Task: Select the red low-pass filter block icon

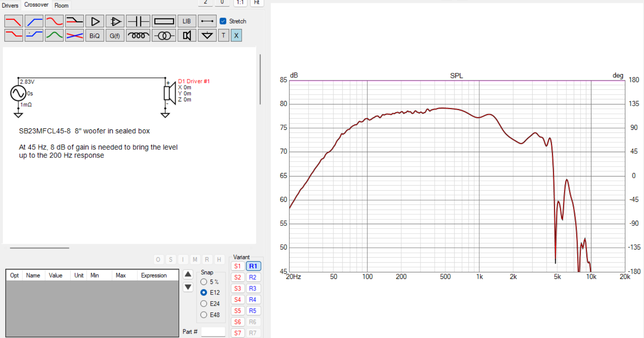Action: pyautogui.click(x=14, y=21)
